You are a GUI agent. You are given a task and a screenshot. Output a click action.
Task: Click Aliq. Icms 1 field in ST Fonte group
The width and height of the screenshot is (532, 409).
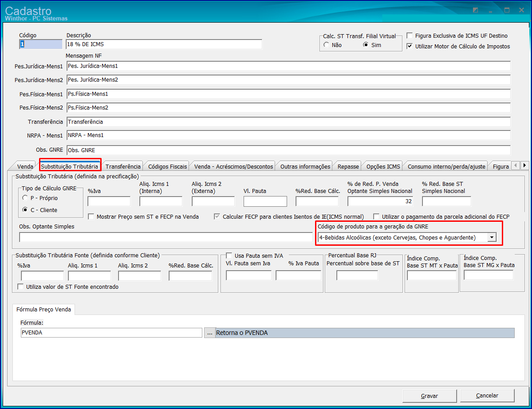point(90,276)
